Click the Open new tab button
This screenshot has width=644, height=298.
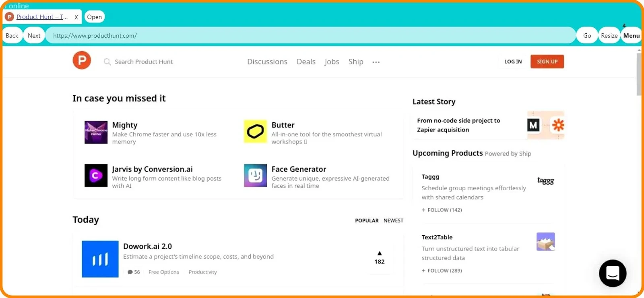click(x=95, y=17)
